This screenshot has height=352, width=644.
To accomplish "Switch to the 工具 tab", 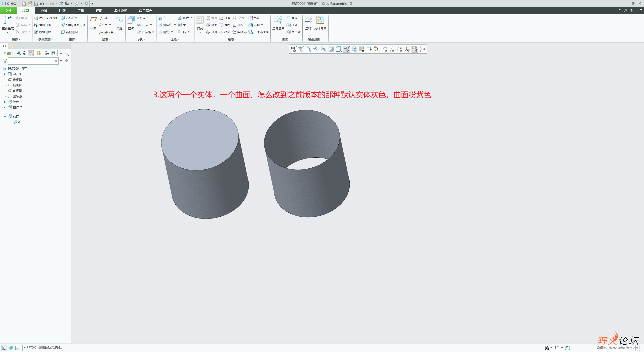I will click(81, 11).
